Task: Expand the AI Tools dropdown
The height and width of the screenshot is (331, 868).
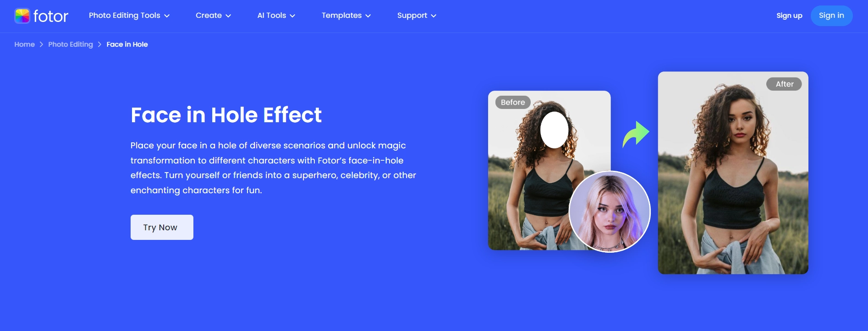Action: pyautogui.click(x=276, y=16)
